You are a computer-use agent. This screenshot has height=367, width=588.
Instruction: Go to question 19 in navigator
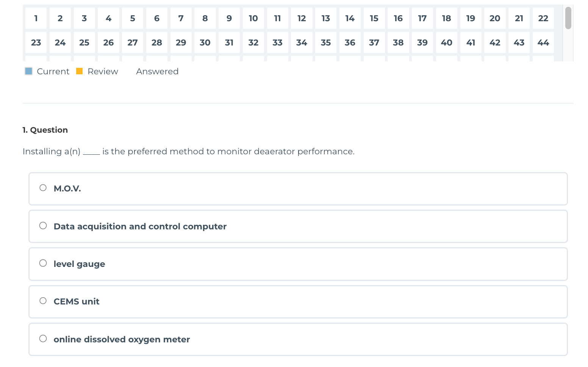(471, 18)
